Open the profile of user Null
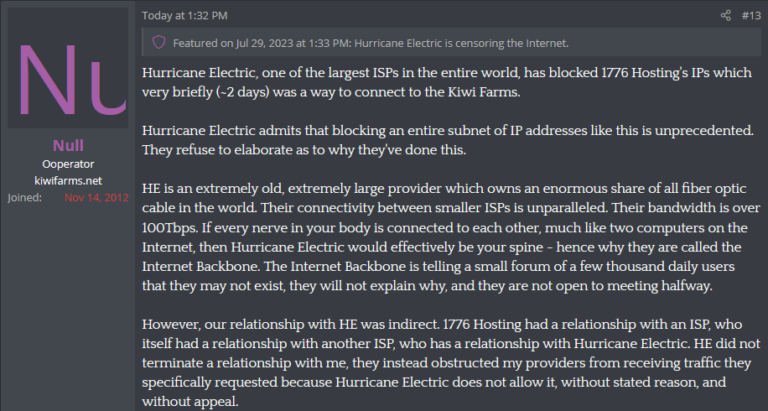768x411 pixels. point(68,145)
